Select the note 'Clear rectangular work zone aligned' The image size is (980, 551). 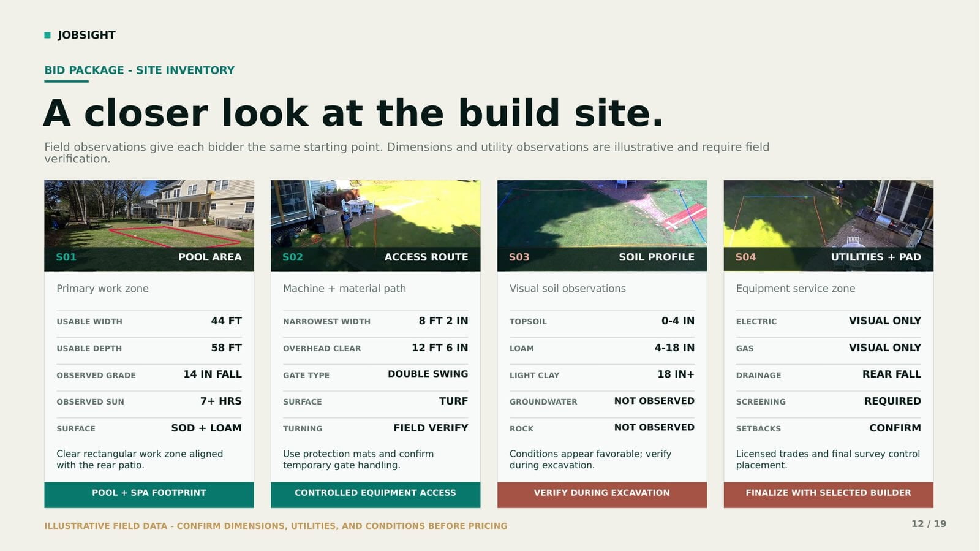click(140, 454)
